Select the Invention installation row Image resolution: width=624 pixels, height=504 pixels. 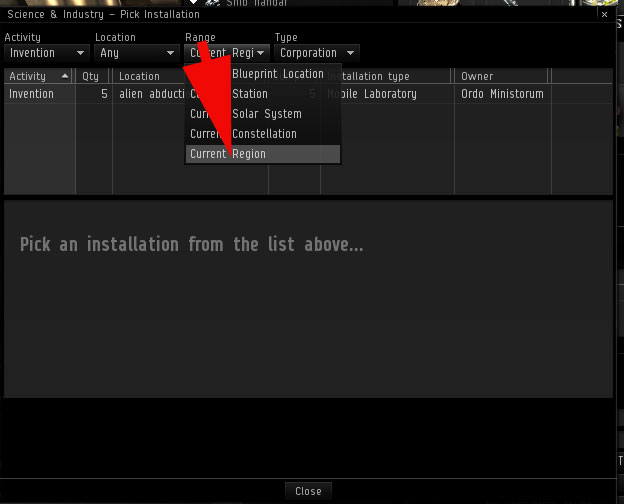point(308,94)
